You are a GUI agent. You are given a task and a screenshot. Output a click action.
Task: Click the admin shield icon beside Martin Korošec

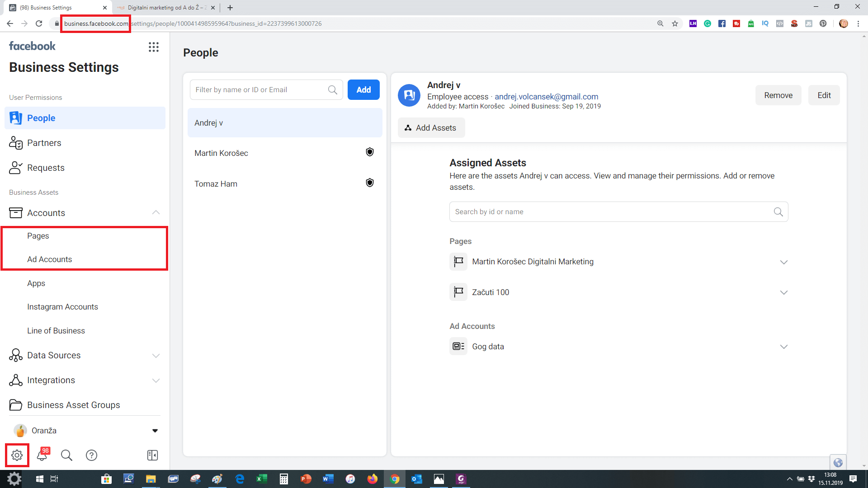click(x=369, y=152)
